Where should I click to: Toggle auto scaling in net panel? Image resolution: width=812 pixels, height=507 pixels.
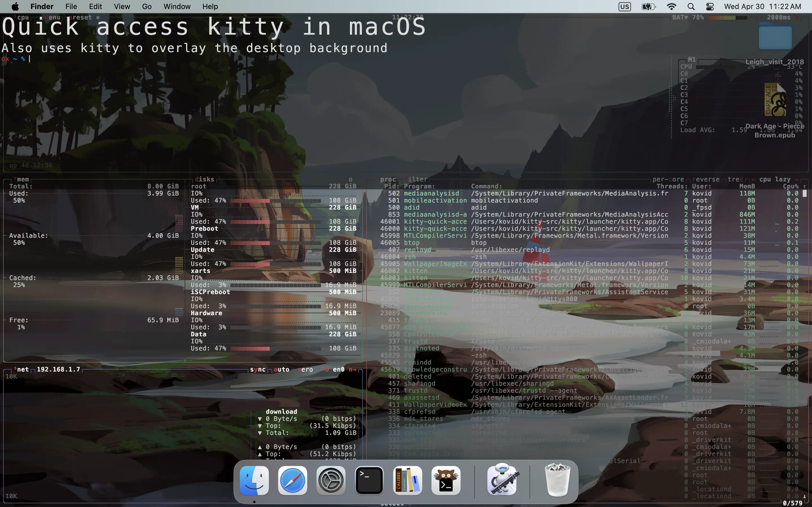pos(281,369)
